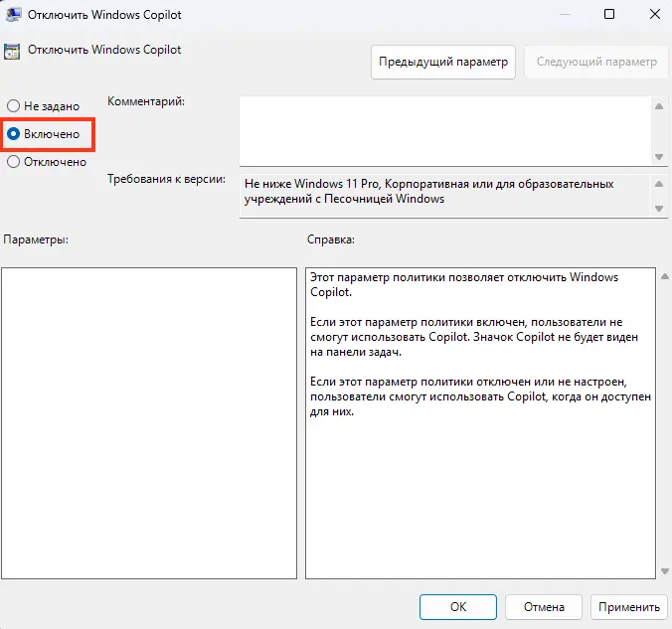Apply changes with 'Применить'
This screenshot has height=629, width=672.
coord(628,606)
